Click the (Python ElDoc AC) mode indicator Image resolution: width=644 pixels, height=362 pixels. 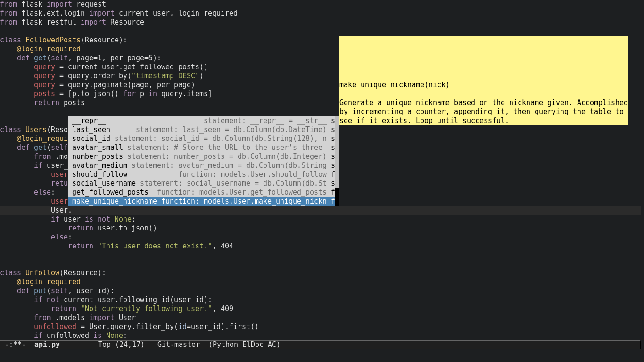(244, 345)
